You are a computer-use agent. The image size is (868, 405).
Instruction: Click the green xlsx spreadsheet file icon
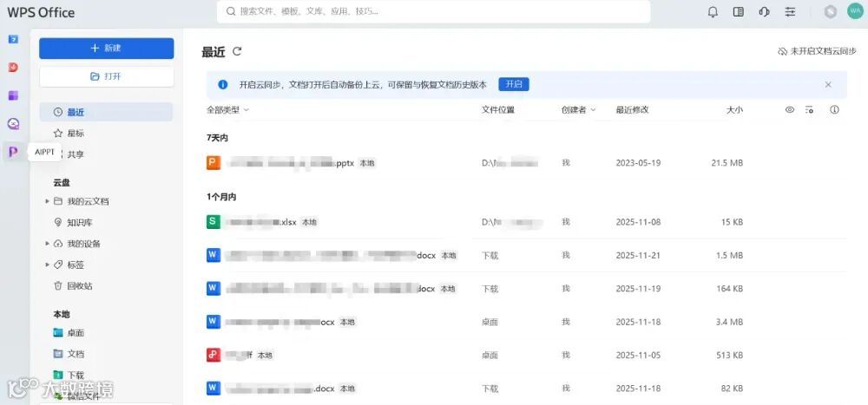point(214,222)
